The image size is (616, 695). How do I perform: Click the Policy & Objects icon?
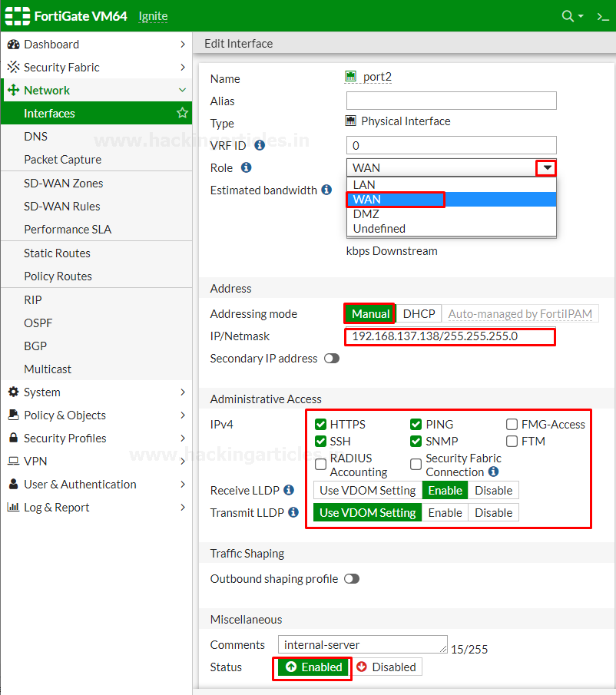[x=14, y=415]
